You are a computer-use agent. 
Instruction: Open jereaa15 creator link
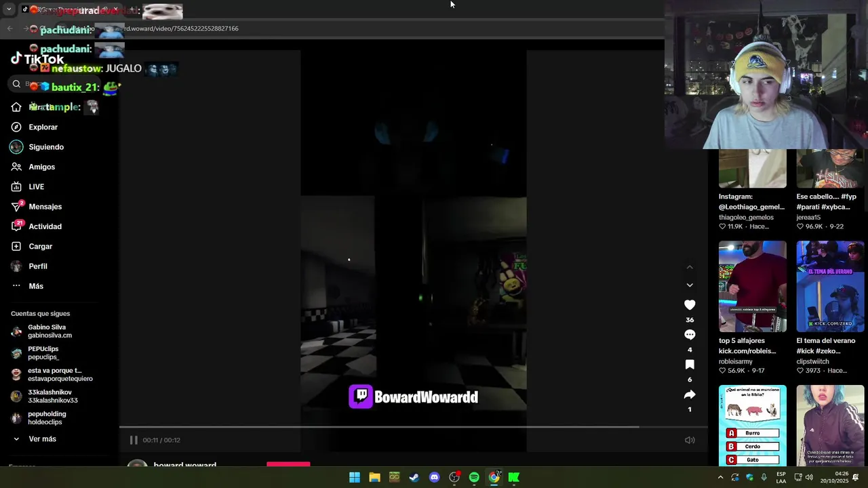808,218
